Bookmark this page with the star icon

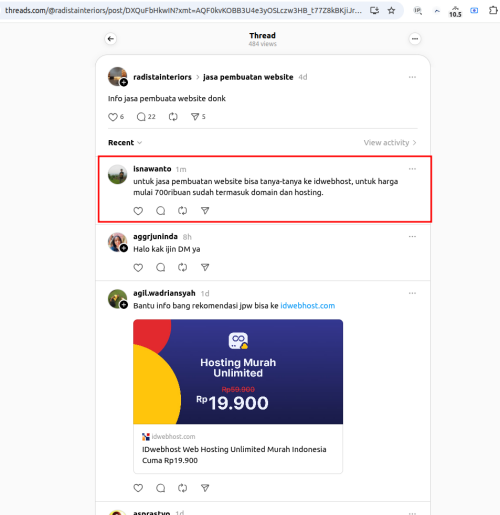(x=391, y=11)
